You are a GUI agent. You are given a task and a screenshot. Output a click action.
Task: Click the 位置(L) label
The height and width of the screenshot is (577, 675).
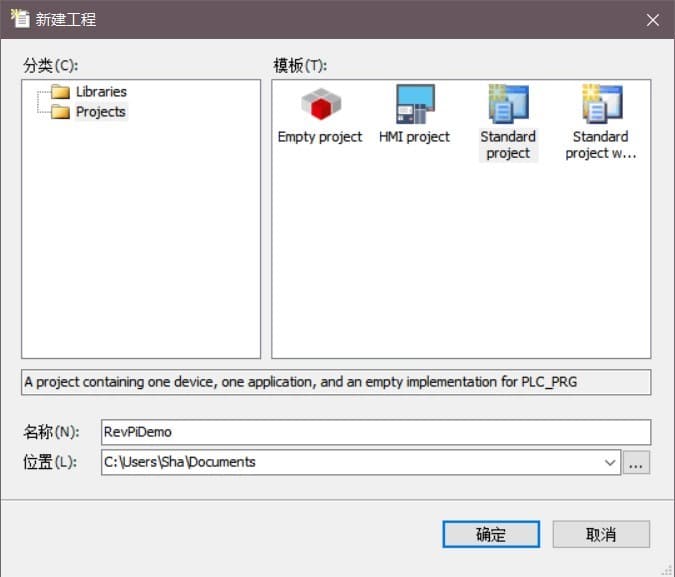(51, 462)
